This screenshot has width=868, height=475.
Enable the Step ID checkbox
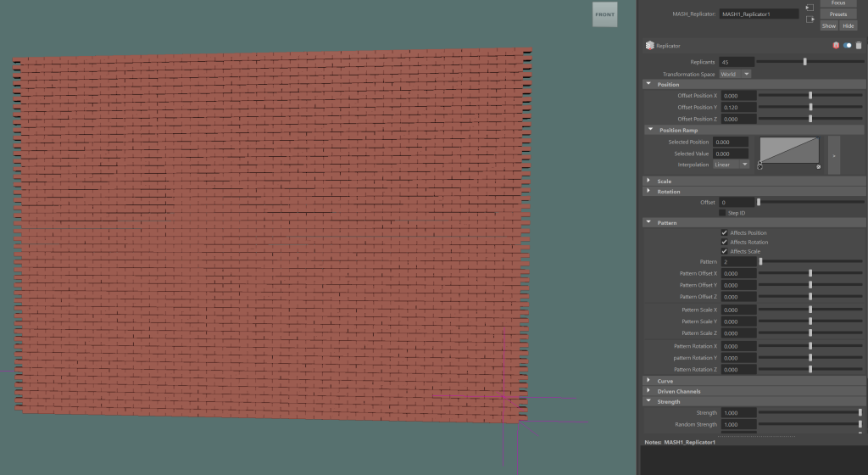point(723,213)
